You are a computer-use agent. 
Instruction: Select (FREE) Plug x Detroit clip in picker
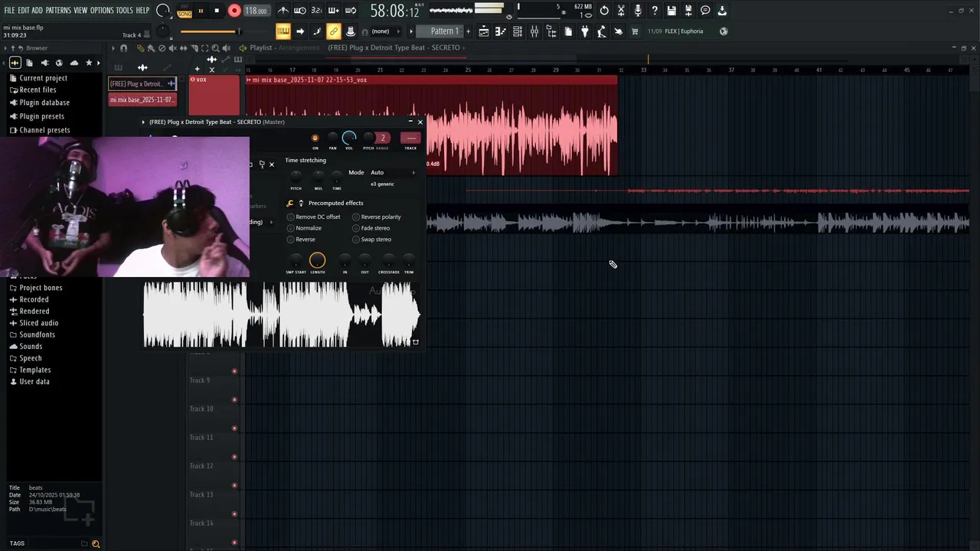pyautogui.click(x=142, y=83)
